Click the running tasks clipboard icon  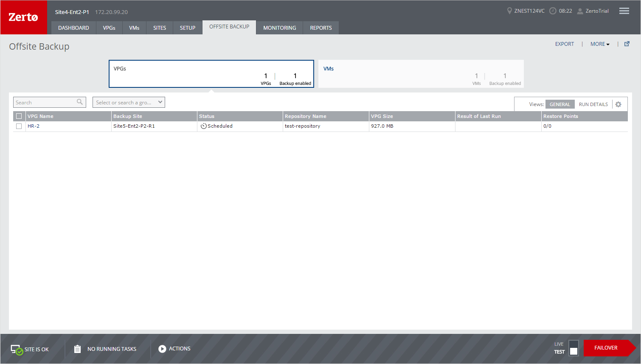(x=77, y=349)
